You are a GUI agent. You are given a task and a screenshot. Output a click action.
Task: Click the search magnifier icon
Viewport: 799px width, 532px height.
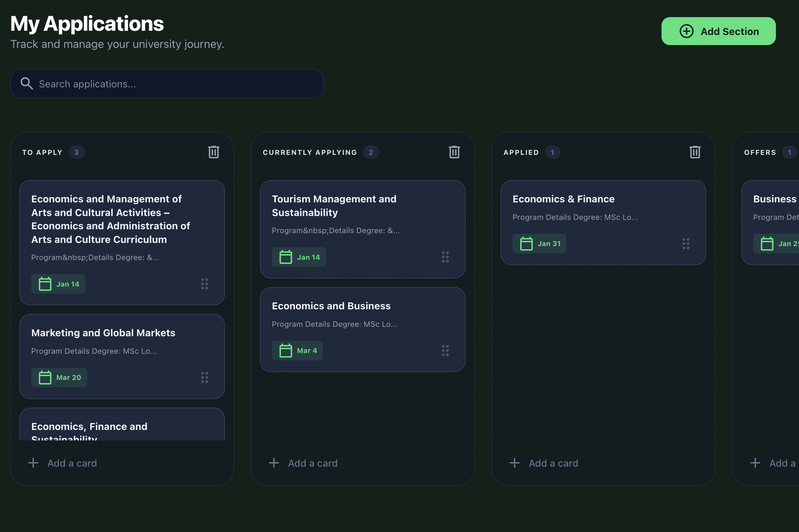tap(27, 84)
